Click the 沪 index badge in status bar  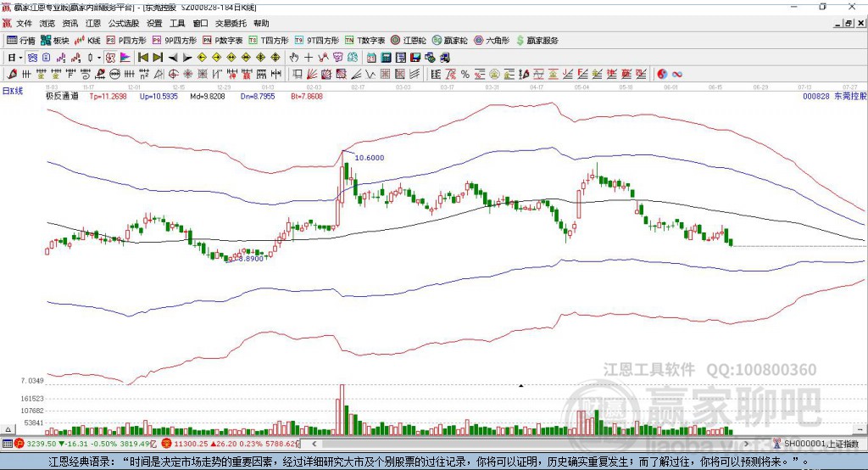pos(19,444)
